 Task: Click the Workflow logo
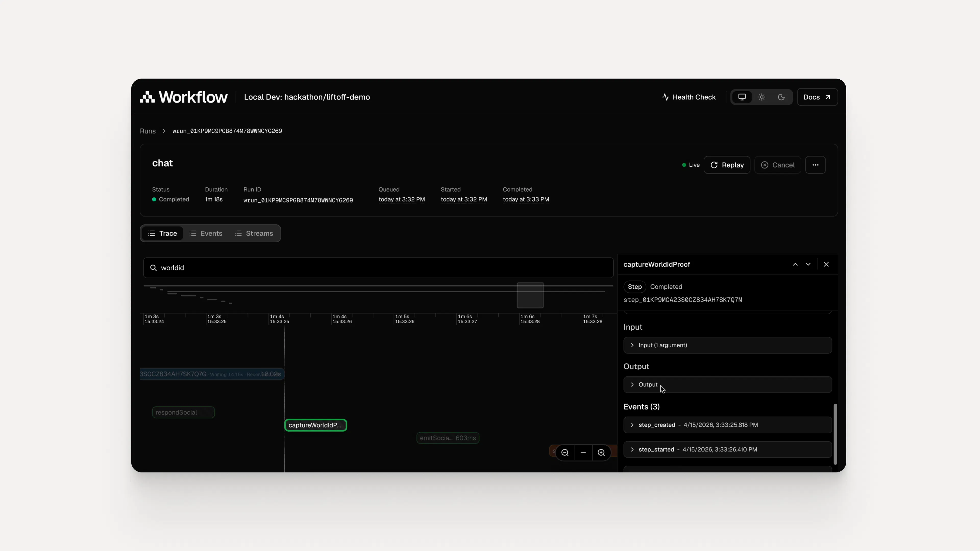pyautogui.click(x=184, y=97)
